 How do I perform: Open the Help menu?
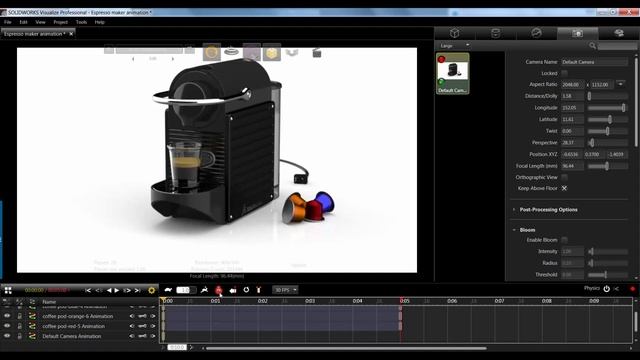tap(100, 22)
